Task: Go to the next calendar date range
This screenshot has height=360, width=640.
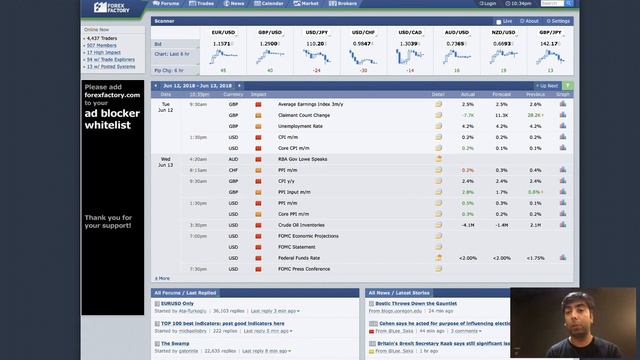Action: click(x=239, y=86)
